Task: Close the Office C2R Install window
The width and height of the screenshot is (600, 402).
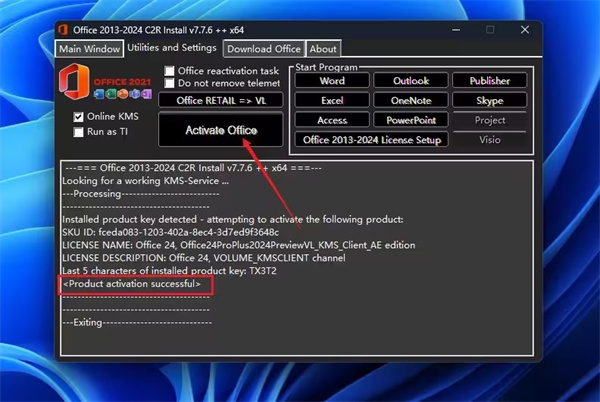Action: coord(525,30)
